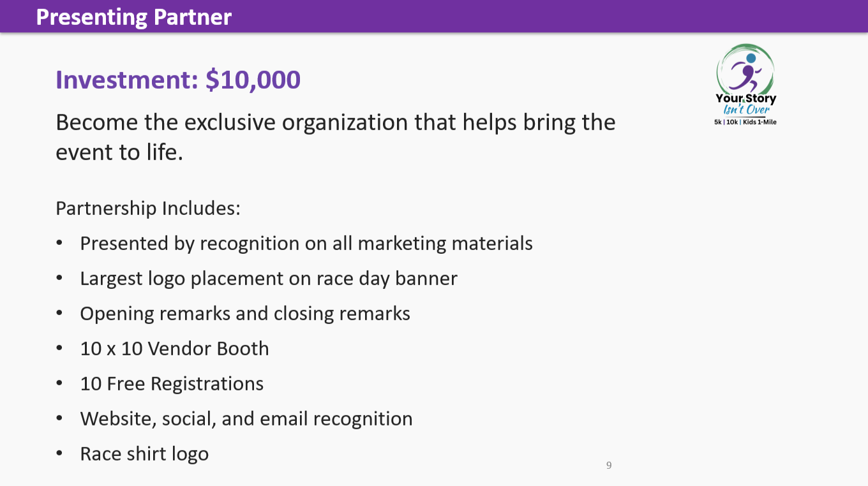Click the 5k | 10k | Kids 1-Mile text
The width and height of the screenshot is (868, 486).
(745, 122)
